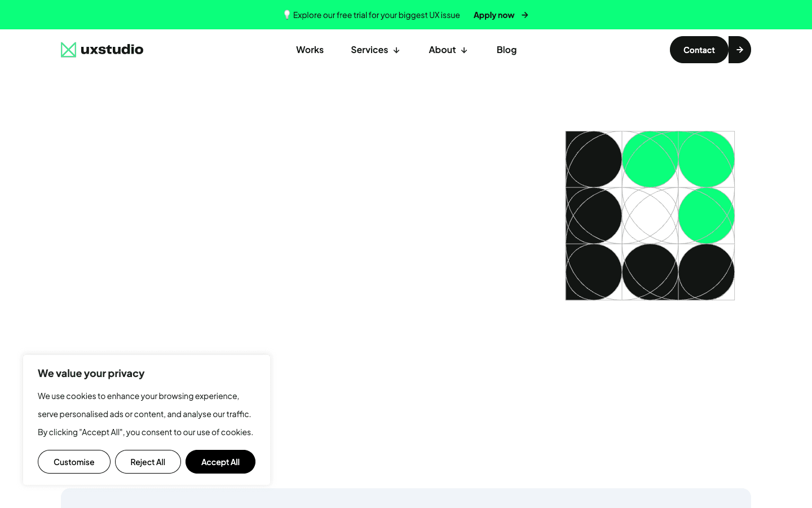Open the Blog page
The width and height of the screenshot is (812, 508).
click(x=506, y=50)
